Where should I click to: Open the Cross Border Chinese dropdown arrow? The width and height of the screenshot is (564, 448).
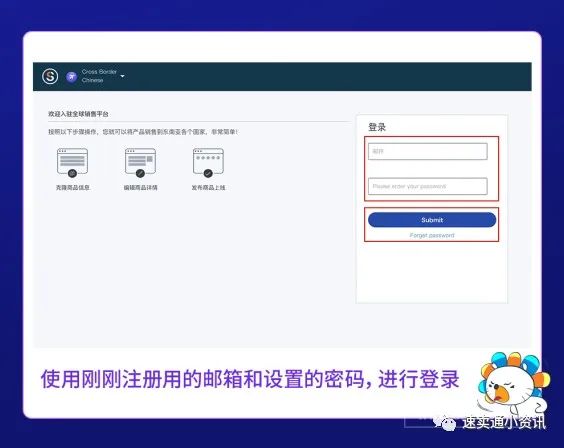coord(122,76)
